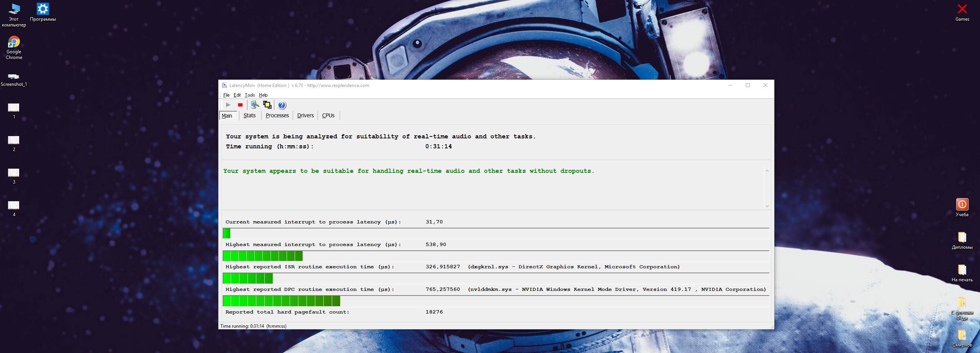Click the status bar Time running text
The image size is (980, 353).
coord(253,326)
